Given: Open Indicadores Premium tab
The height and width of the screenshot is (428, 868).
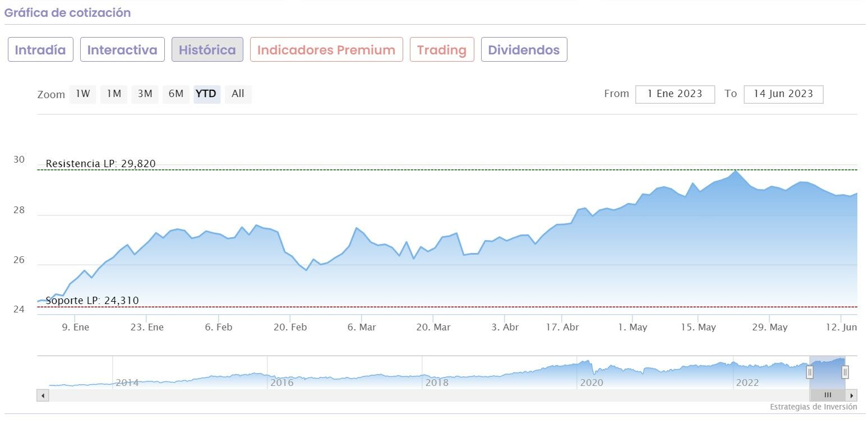Looking at the screenshot, I should [x=326, y=50].
